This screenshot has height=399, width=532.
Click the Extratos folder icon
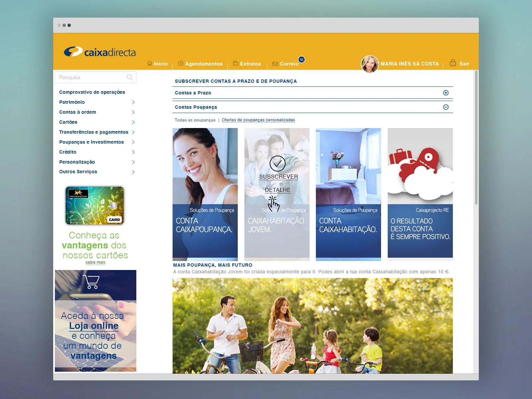click(235, 63)
